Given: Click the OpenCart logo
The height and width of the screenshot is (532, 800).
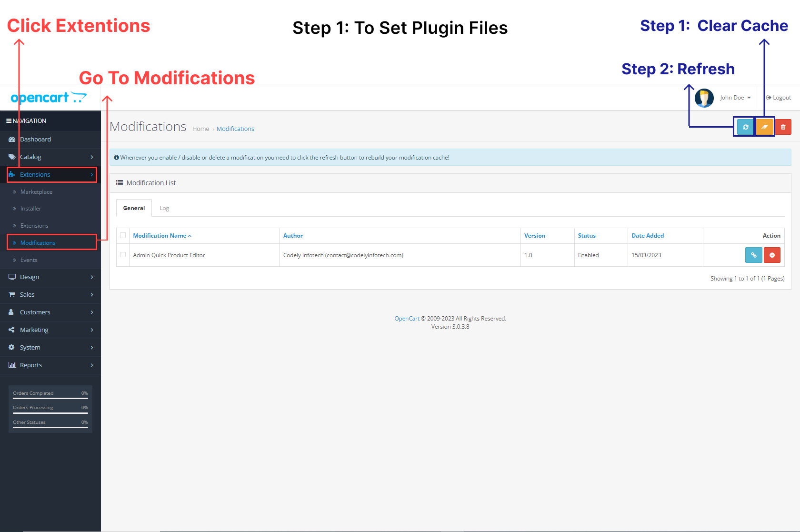Looking at the screenshot, I should click(x=48, y=97).
